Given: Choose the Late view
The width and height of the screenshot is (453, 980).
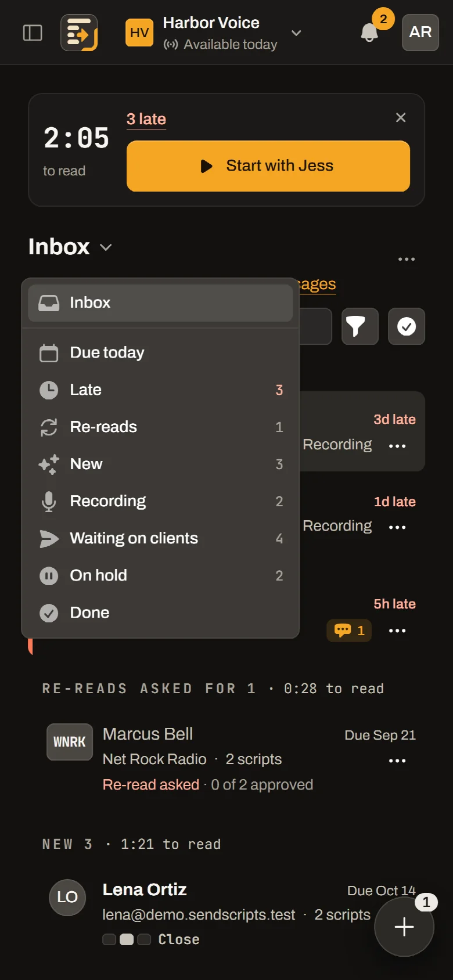Looking at the screenshot, I should pos(160,390).
